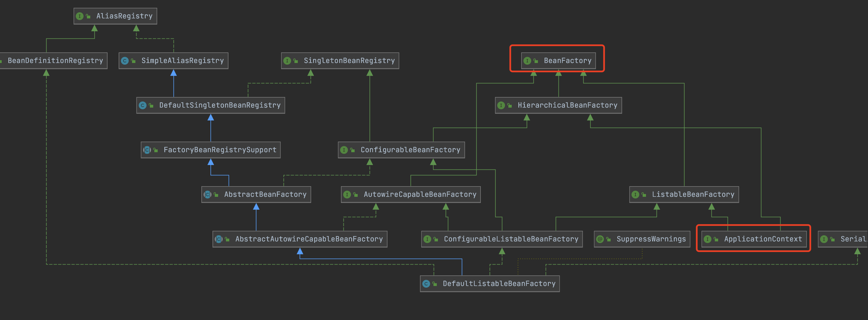
Task: Click the ApplicationContext node label
Action: [x=763, y=239]
